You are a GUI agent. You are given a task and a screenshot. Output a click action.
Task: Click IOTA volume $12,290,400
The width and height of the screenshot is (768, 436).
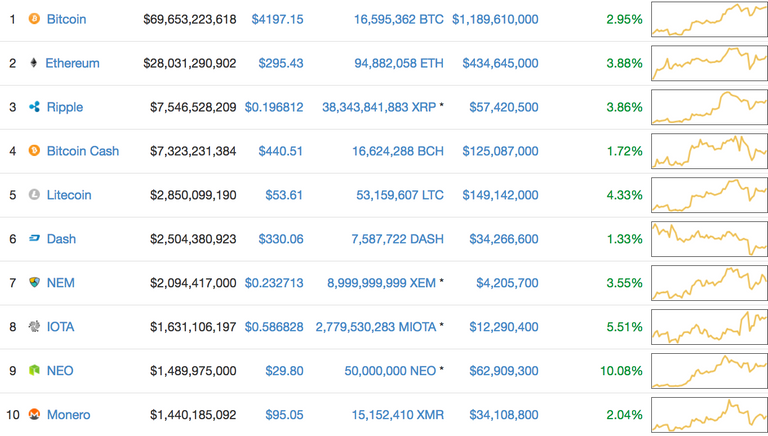click(504, 327)
